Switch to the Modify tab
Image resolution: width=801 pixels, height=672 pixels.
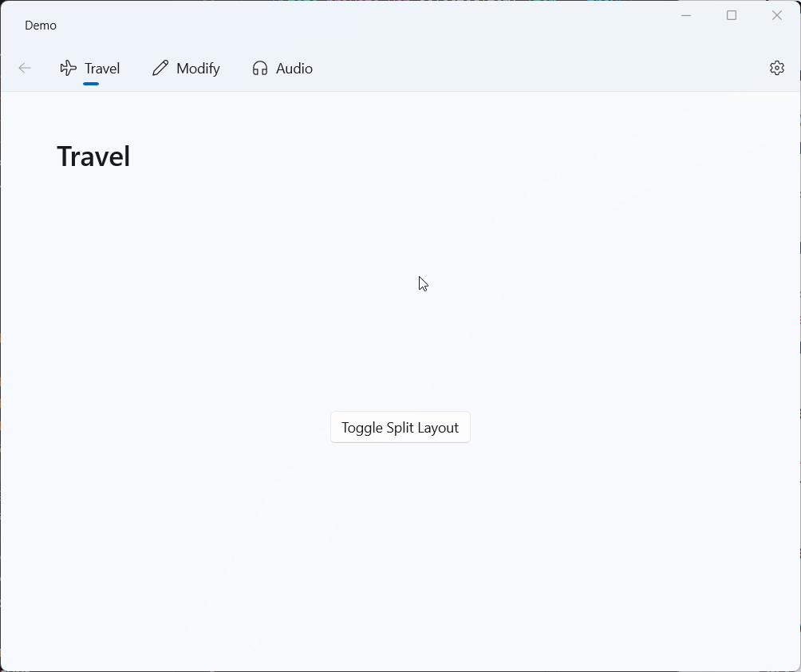tap(198, 69)
